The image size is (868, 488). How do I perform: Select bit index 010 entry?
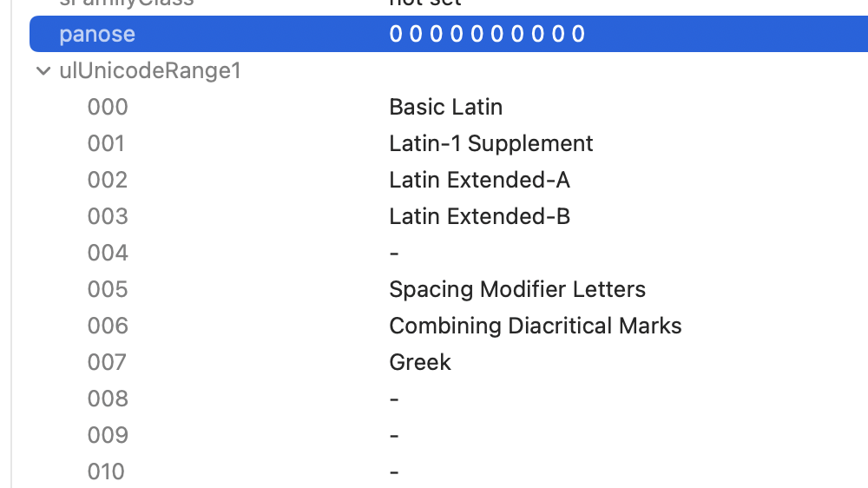(x=106, y=472)
